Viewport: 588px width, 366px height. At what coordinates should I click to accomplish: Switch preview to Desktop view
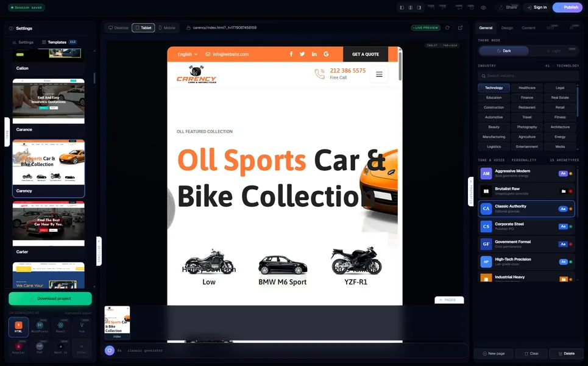click(118, 28)
